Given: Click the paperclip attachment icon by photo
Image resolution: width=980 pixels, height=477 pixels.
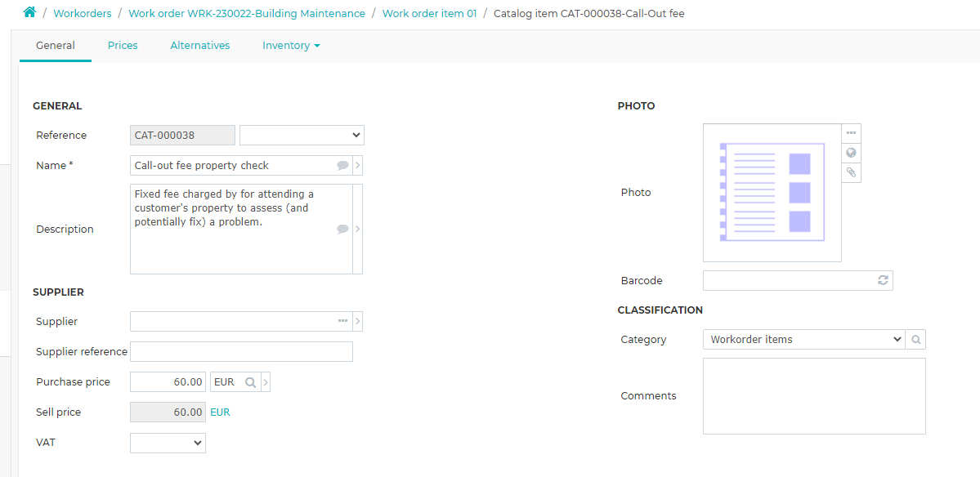Looking at the screenshot, I should click(x=851, y=172).
